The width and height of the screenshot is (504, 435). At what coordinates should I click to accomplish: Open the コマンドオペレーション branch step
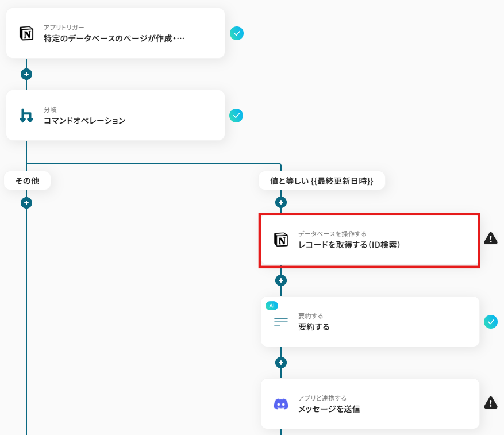click(x=116, y=115)
